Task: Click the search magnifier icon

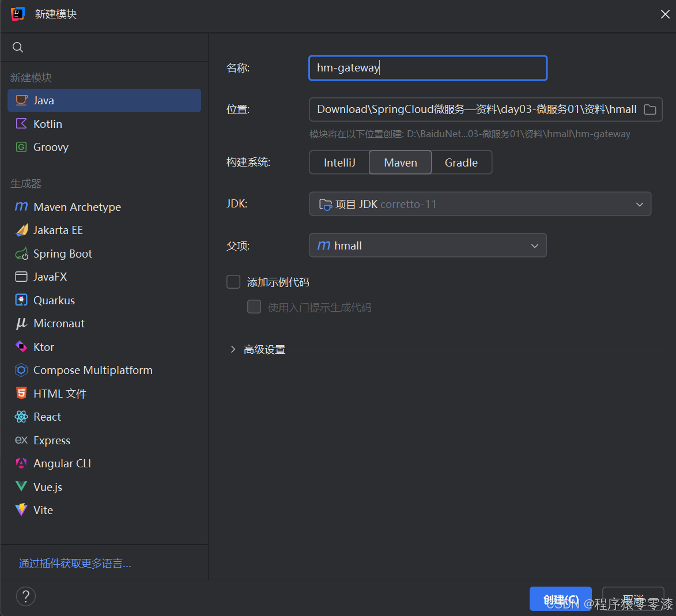Action: pyautogui.click(x=18, y=47)
